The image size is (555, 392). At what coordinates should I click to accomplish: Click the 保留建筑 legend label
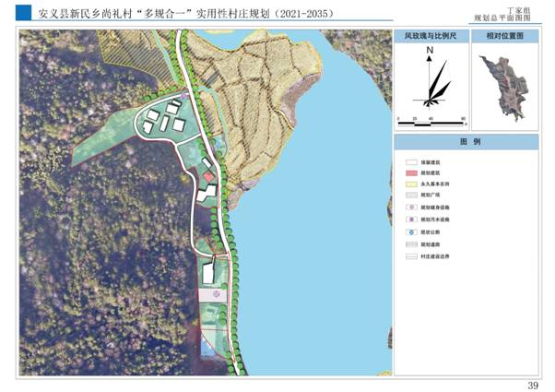[x=430, y=162]
